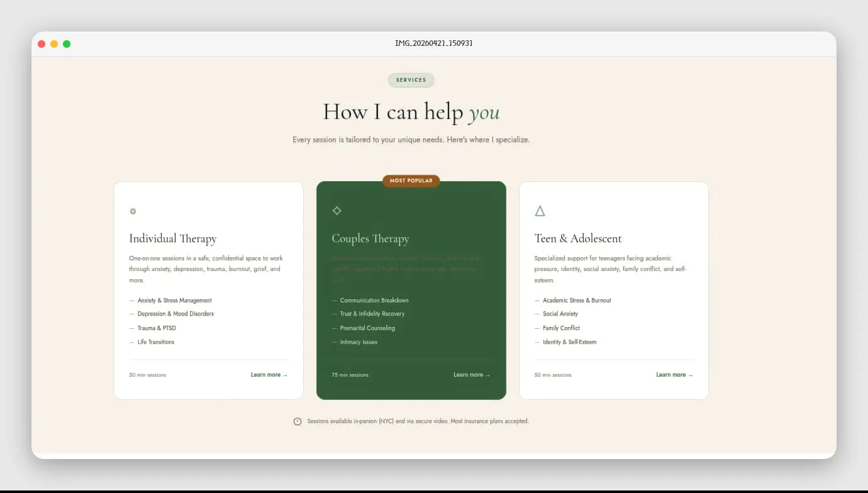Click 'Trauma & PTSD' list item
868x493 pixels.
tap(157, 328)
